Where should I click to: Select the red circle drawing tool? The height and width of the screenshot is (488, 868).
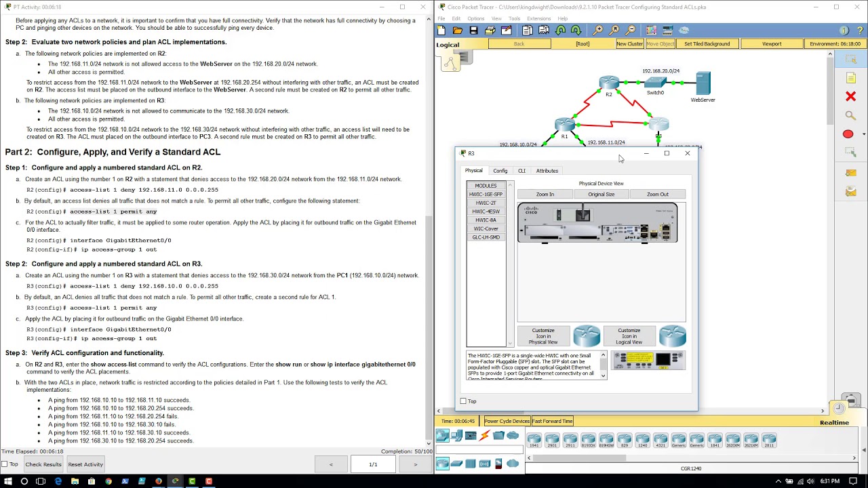pyautogui.click(x=848, y=134)
